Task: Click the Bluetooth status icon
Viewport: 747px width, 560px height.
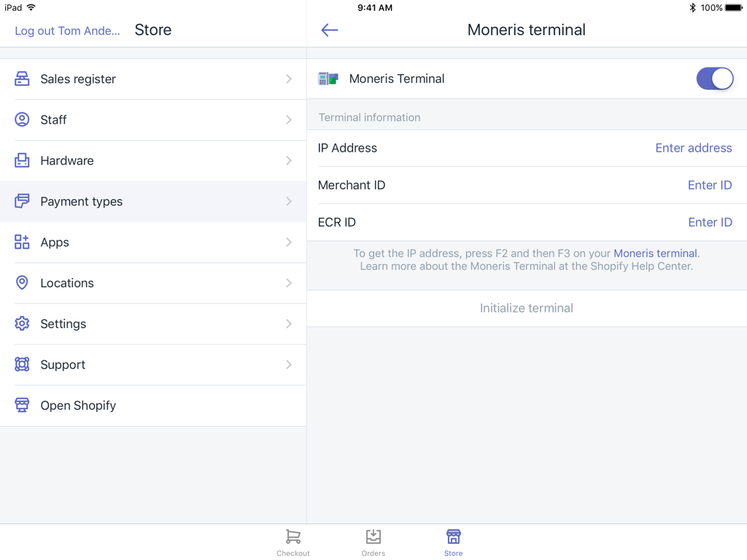Action: click(x=692, y=7)
